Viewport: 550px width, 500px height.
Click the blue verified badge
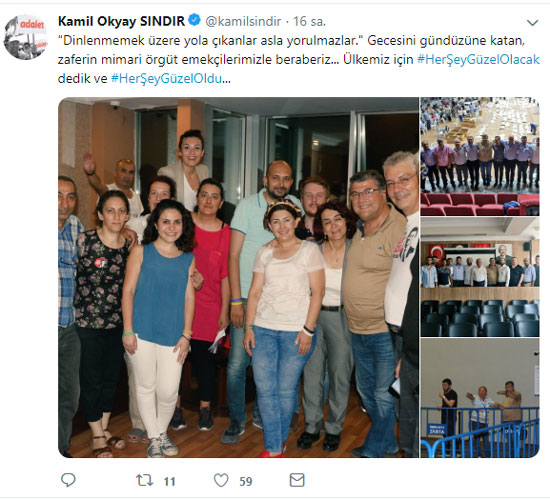194,20
